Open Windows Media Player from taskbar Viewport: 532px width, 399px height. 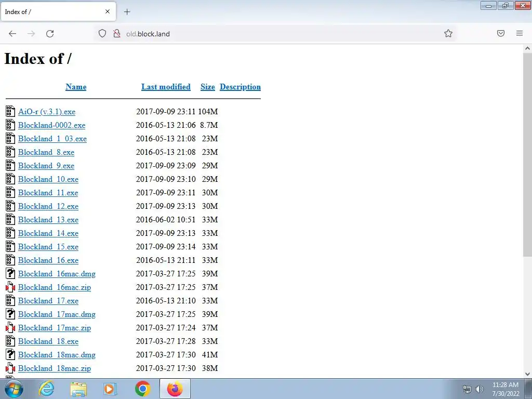point(110,389)
